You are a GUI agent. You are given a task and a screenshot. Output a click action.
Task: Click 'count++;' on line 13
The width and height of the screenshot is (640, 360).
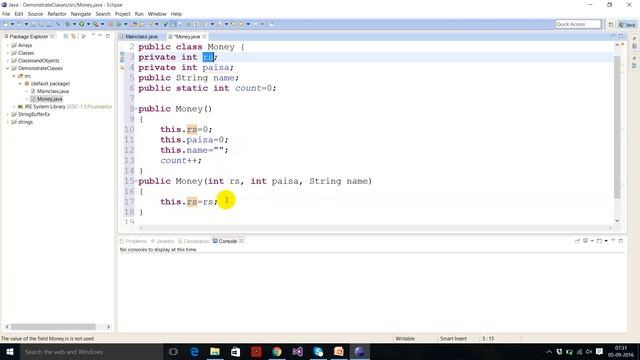[181, 160]
